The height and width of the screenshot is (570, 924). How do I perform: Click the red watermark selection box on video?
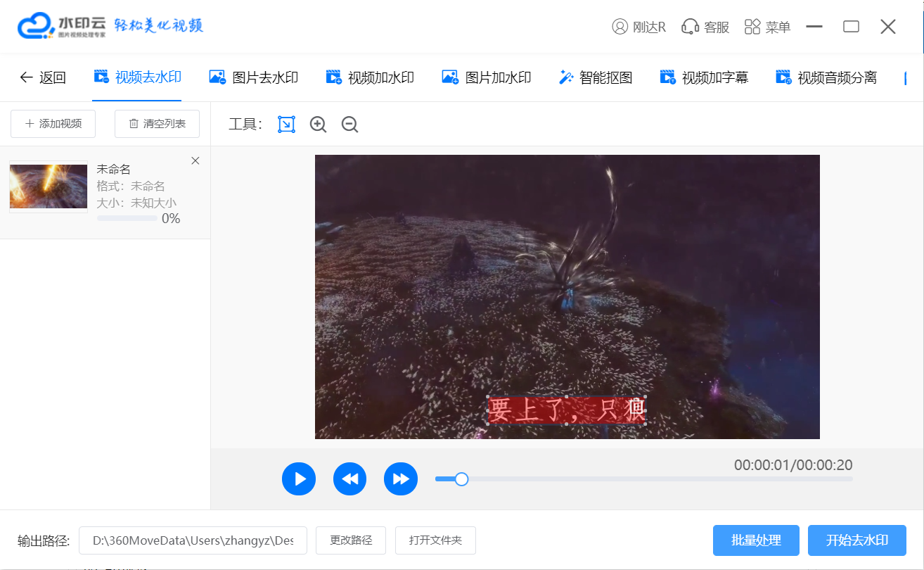click(567, 410)
